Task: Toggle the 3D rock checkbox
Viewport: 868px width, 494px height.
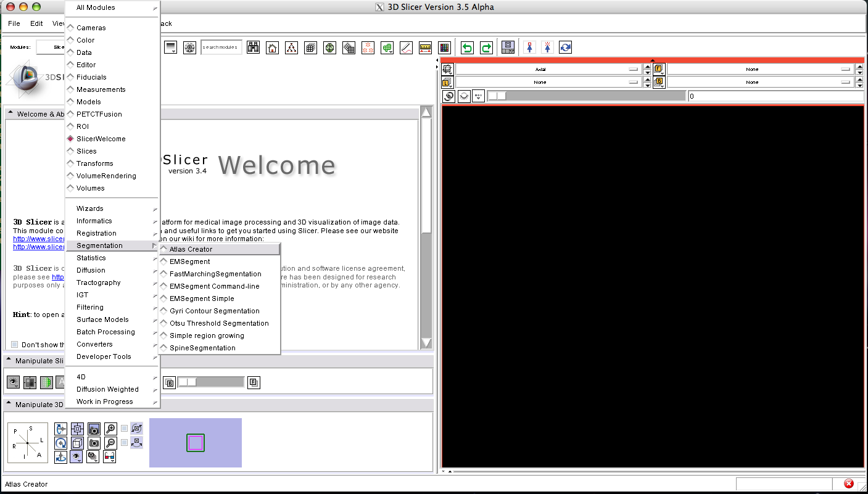Action: click(x=125, y=442)
